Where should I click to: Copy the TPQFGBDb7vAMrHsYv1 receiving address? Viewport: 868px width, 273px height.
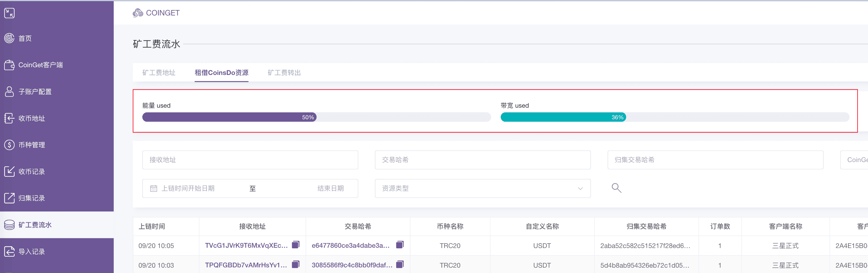click(296, 265)
